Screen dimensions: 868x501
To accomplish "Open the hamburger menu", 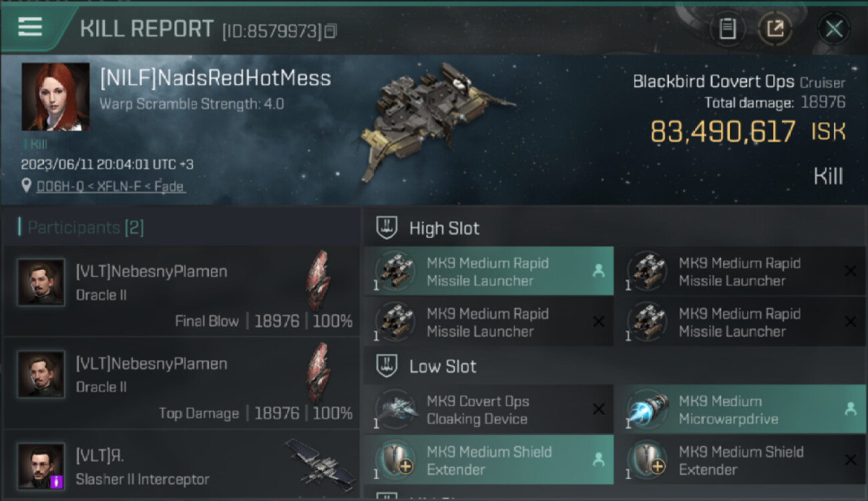I will pyautogui.click(x=30, y=27).
